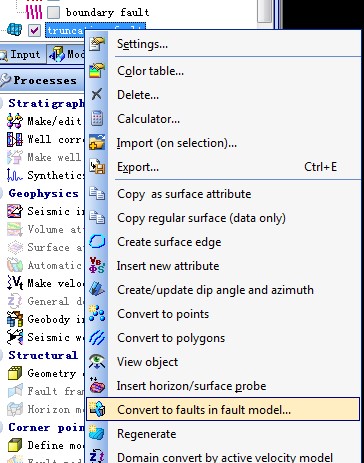Click the Convert to faults icon
Viewport: 364px width, 463px height.
[x=97, y=410]
